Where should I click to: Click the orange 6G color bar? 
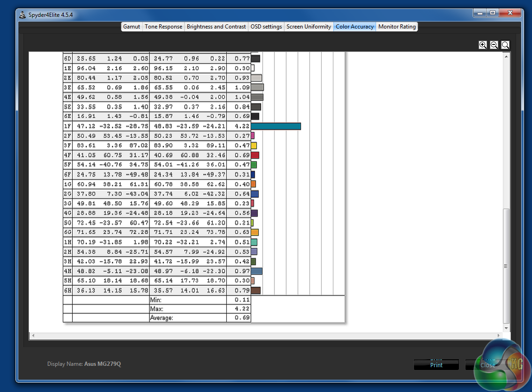[255, 232]
